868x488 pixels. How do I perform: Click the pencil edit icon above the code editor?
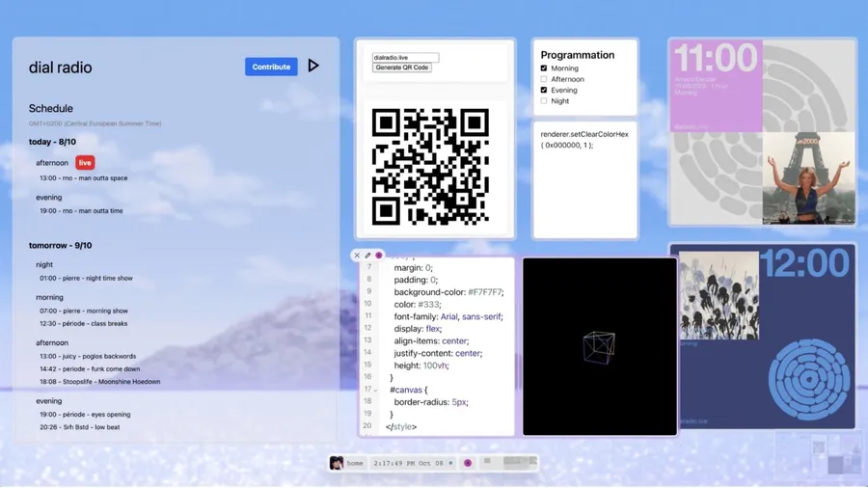click(x=367, y=255)
